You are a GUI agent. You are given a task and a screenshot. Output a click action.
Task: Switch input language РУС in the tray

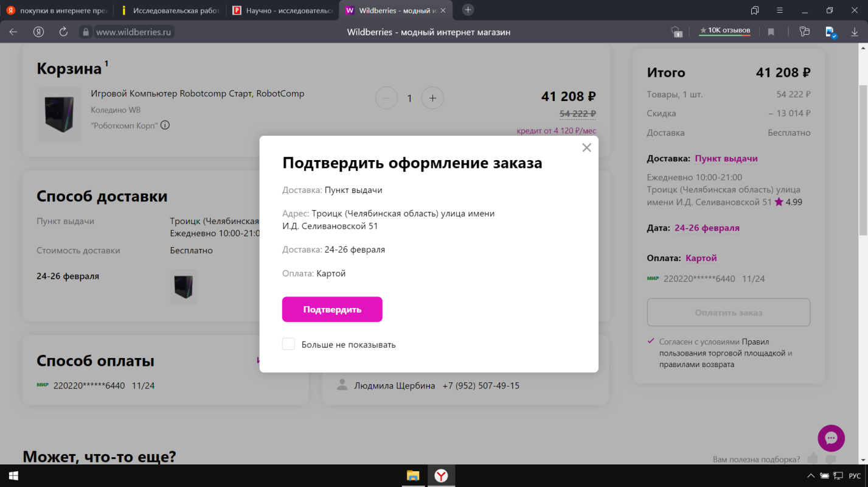[x=855, y=475]
